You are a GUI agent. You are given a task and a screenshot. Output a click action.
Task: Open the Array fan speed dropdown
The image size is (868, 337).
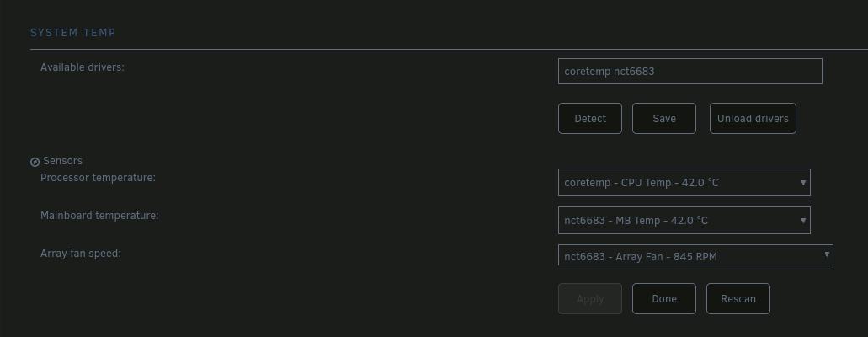pyautogui.click(x=695, y=255)
